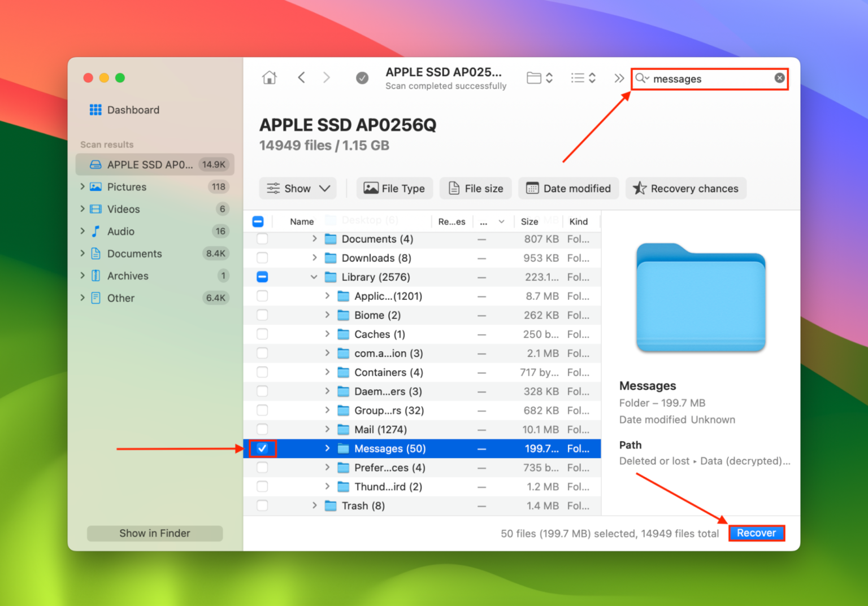The height and width of the screenshot is (606, 868).
Task: Check the Documents folder checkbox
Action: (x=262, y=239)
